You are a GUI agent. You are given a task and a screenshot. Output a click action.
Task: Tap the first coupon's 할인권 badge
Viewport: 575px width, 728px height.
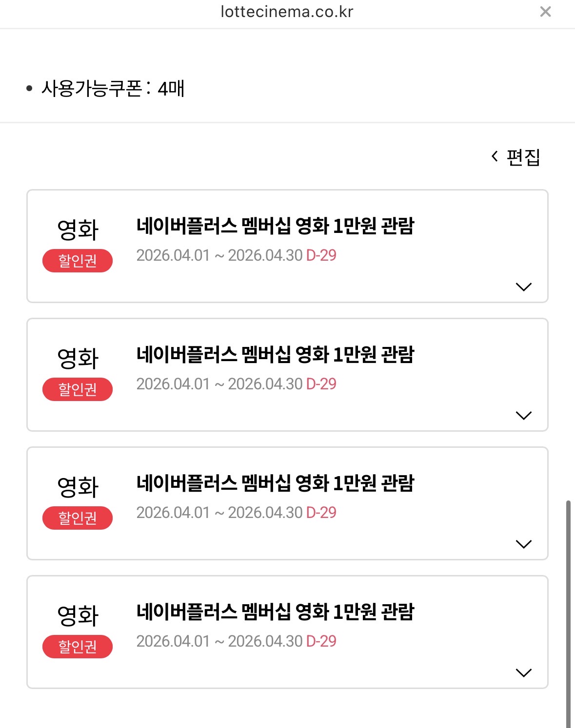[78, 261]
